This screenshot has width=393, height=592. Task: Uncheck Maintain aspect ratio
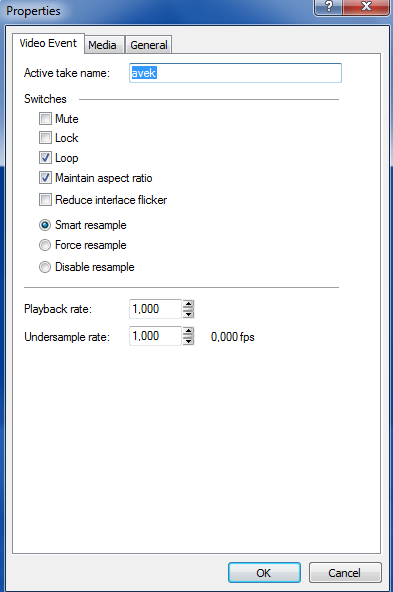click(45, 178)
